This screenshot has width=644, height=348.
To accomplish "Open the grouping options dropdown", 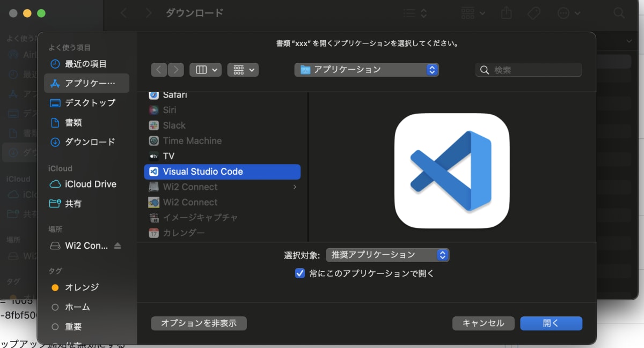I will tap(243, 70).
